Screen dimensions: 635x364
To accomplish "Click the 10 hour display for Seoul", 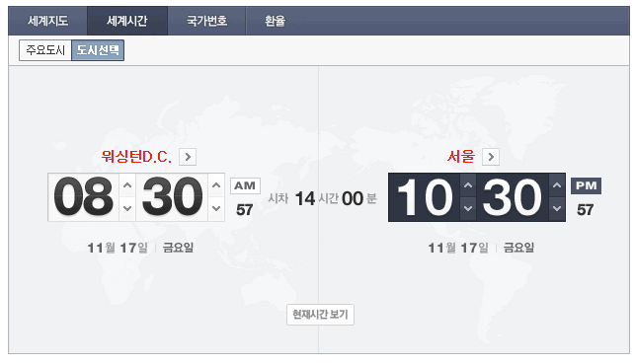I will click(x=425, y=197).
